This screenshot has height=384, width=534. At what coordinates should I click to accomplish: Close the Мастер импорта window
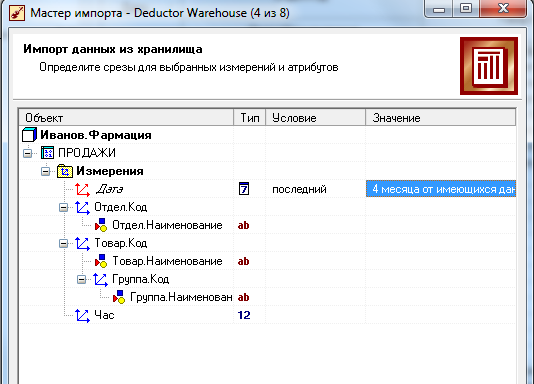click(x=503, y=8)
